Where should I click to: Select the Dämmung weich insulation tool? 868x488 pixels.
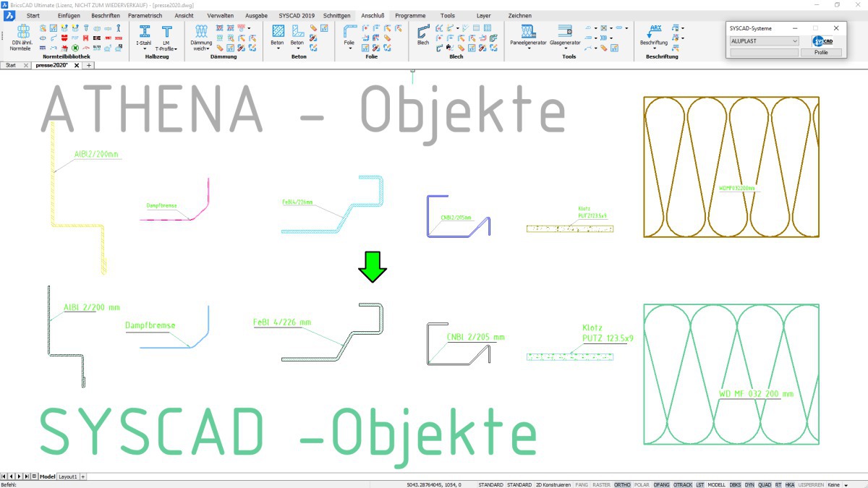pyautogui.click(x=201, y=35)
